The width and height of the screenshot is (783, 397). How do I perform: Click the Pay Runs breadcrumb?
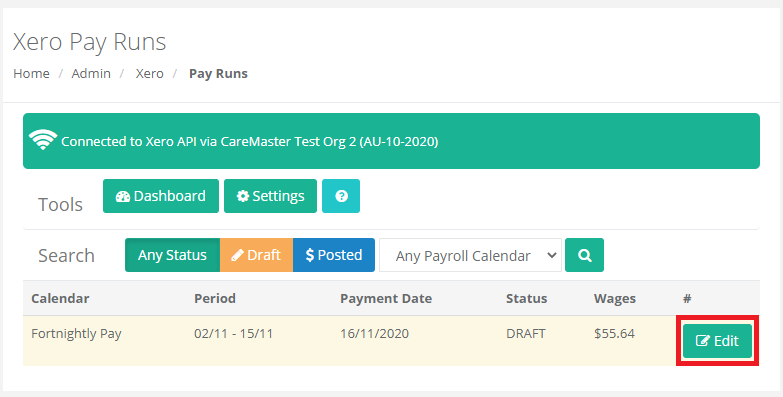(x=218, y=73)
